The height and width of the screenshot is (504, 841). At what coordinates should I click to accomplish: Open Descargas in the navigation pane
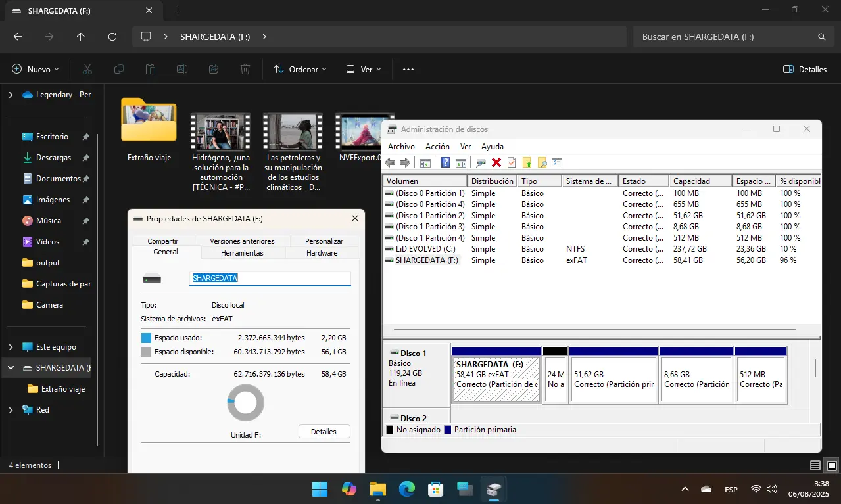[x=53, y=158]
